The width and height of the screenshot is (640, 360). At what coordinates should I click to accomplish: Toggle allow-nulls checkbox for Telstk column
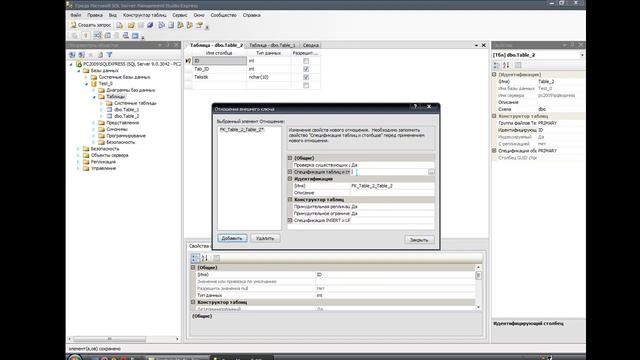pos(306,77)
